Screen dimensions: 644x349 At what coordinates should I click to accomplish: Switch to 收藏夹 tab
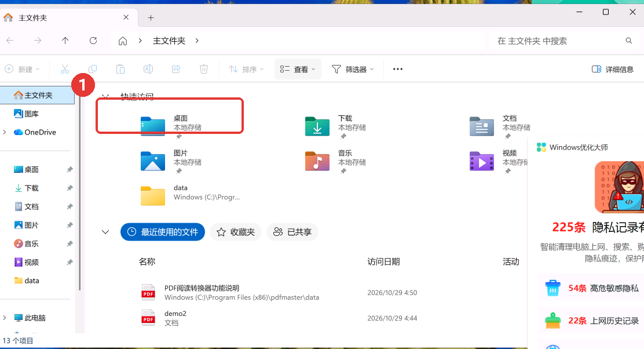tap(236, 232)
